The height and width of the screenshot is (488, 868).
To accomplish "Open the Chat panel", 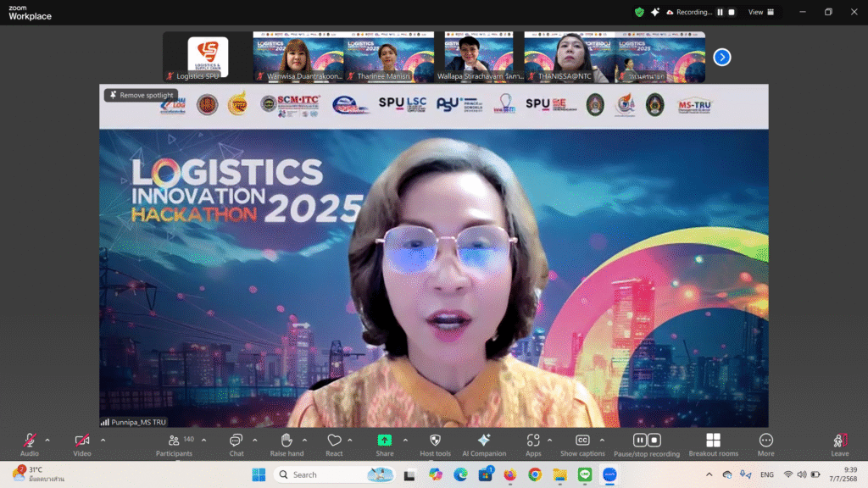I will tap(236, 444).
